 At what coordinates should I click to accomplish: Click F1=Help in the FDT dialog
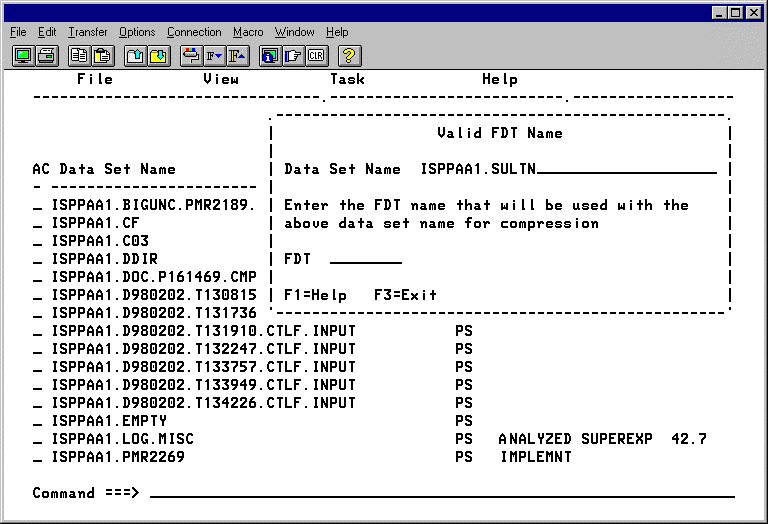click(x=315, y=296)
